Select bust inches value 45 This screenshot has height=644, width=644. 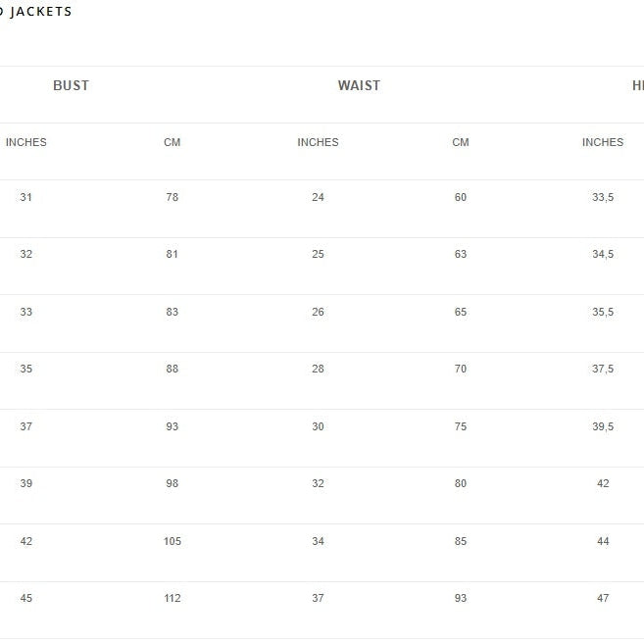pyautogui.click(x=26, y=598)
